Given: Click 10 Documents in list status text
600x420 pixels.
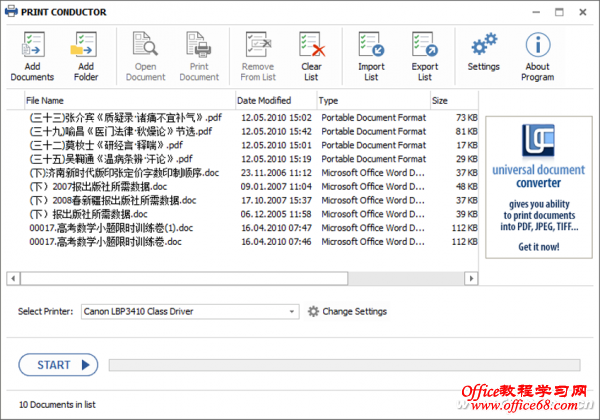Looking at the screenshot, I should tap(57, 404).
